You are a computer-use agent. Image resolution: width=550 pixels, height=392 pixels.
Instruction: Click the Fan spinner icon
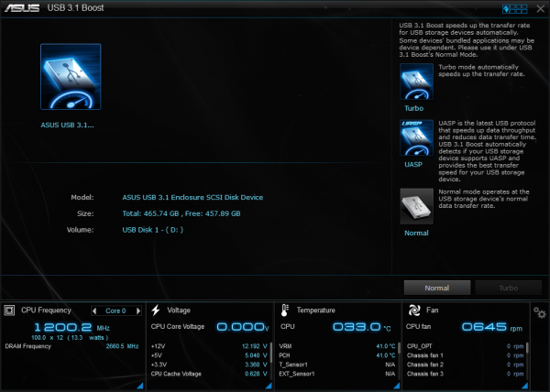(414, 310)
